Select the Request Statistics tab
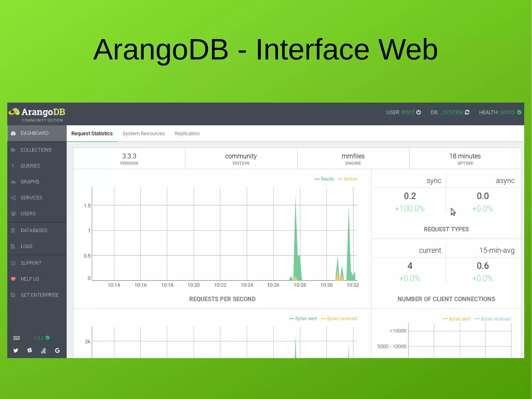532x399 pixels. coord(92,134)
